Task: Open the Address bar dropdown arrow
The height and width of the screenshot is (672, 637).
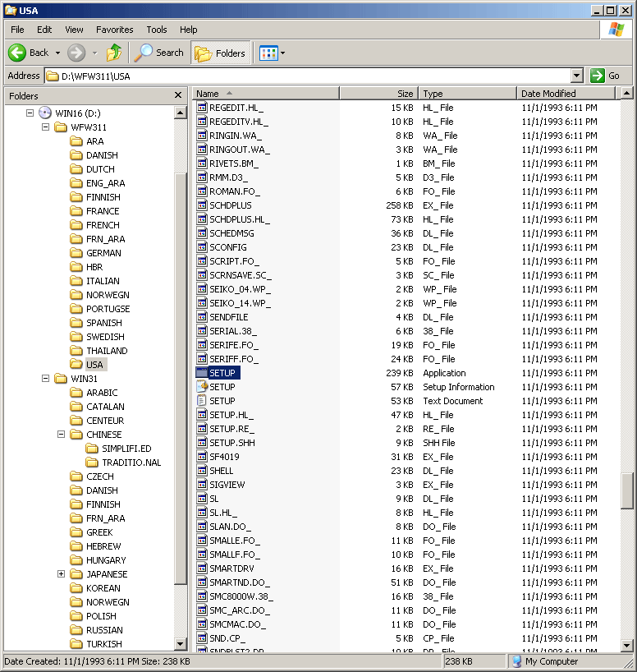Action: tap(577, 76)
